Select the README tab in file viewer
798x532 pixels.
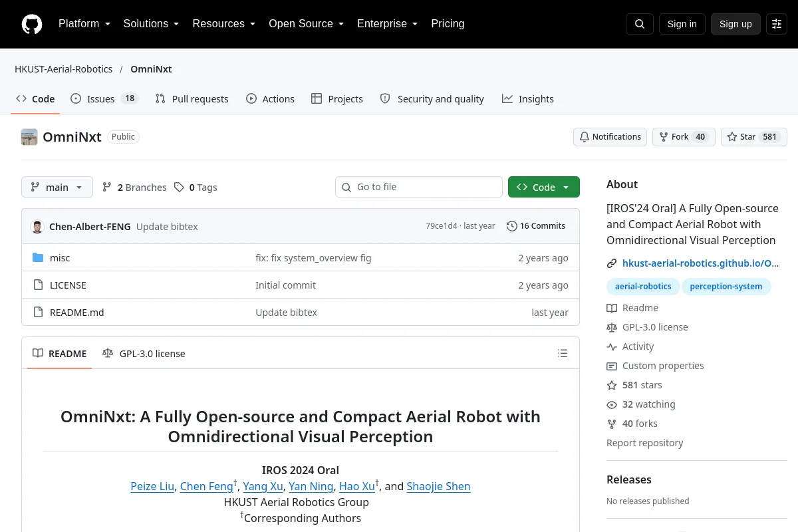pos(60,354)
